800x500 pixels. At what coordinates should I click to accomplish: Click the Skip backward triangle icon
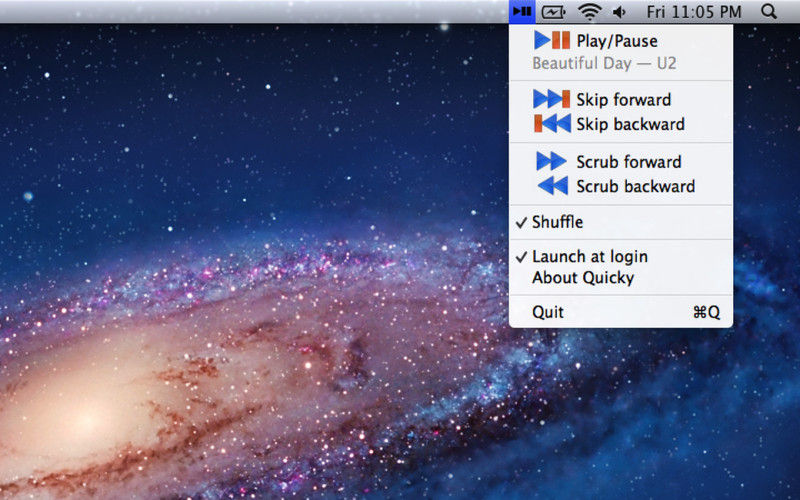(552, 123)
